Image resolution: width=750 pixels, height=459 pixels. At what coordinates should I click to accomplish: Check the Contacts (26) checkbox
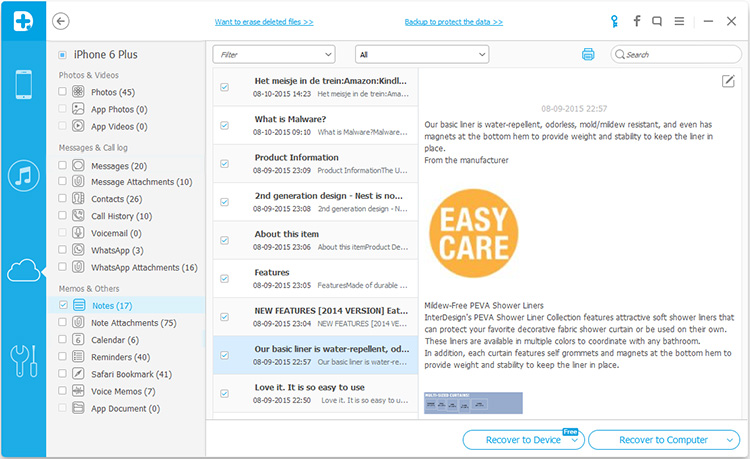tap(62, 198)
